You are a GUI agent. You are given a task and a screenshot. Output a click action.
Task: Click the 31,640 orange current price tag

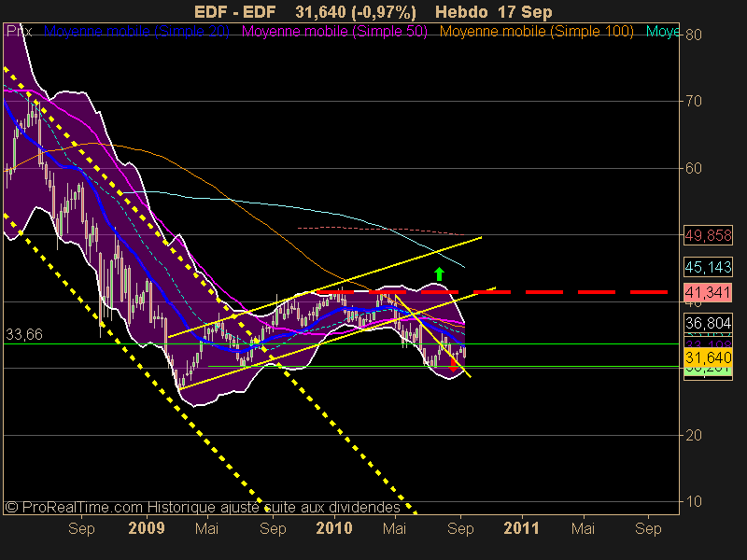coord(708,357)
